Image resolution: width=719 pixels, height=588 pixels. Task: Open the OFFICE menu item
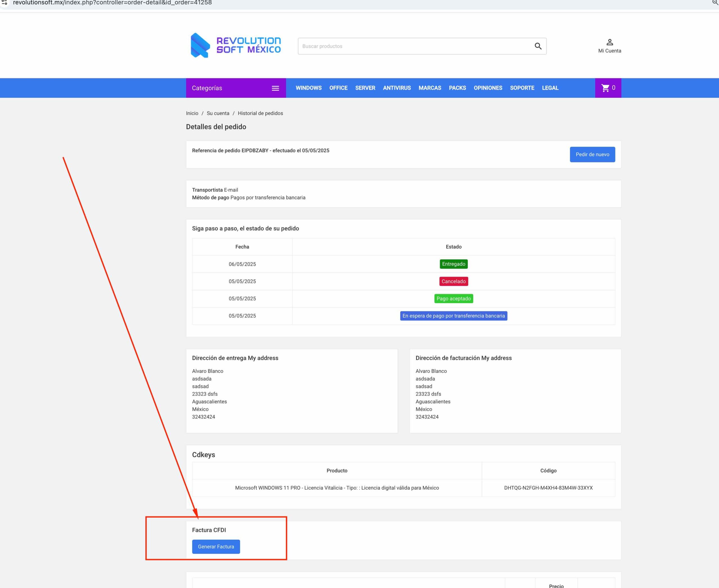pyautogui.click(x=338, y=88)
